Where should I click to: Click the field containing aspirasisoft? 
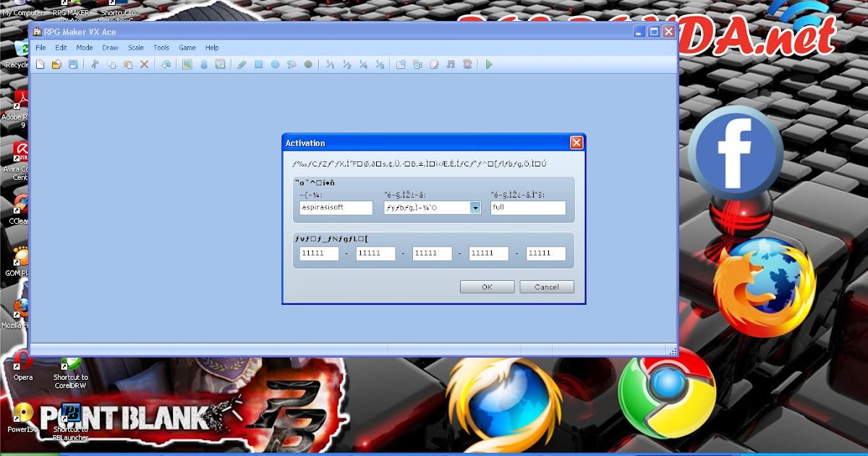tap(336, 208)
